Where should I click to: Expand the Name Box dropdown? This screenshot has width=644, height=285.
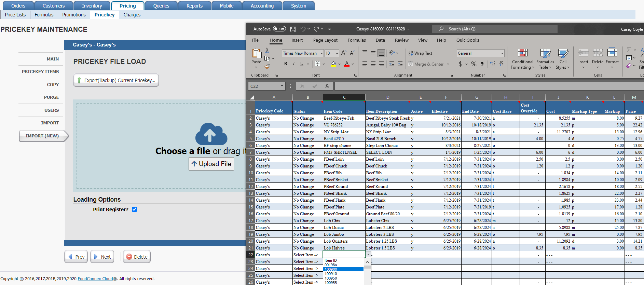(282, 86)
